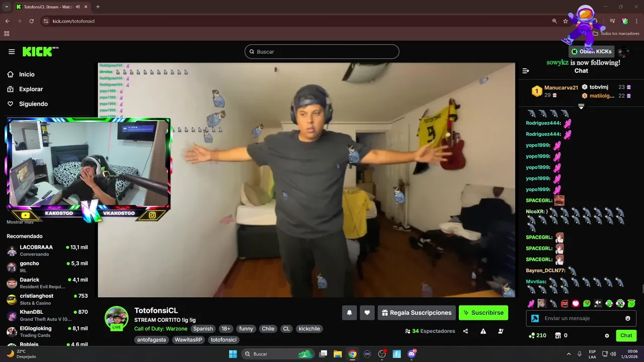Bookmark page with star icon
Image resolution: width=644 pixels, height=362 pixels.
(566, 21)
